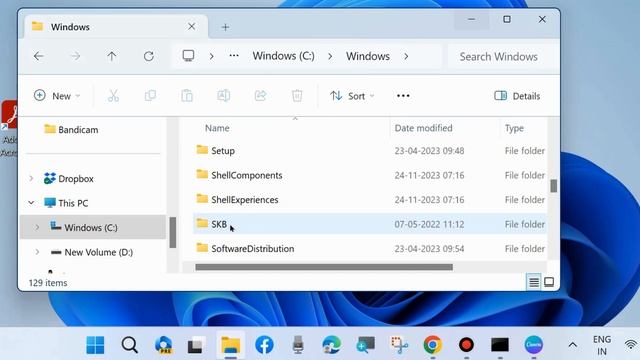The width and height of the screenshot is (640, 360).
Task: Sort by the Name column header
Action: 217,128
